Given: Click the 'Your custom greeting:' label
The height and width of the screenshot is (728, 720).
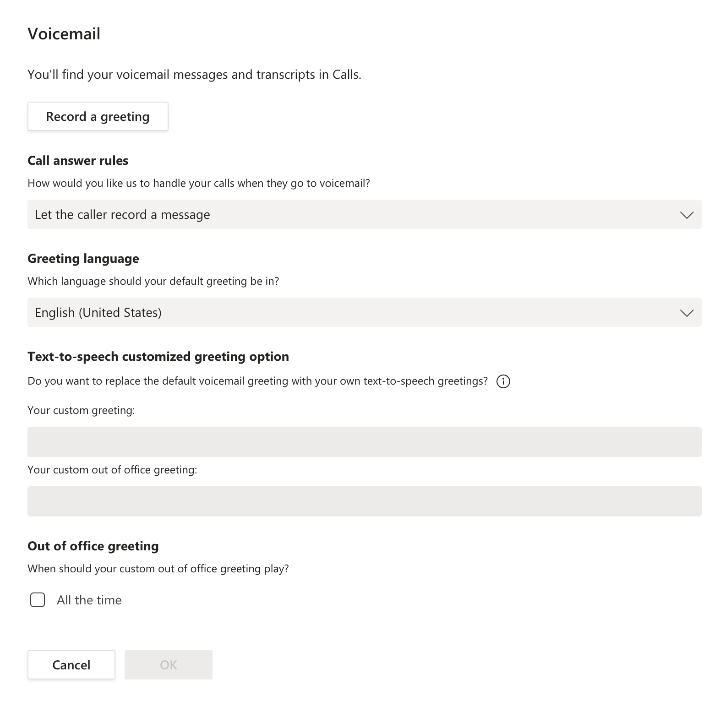Looking at the screenshot, I should (x=81, y=410).
